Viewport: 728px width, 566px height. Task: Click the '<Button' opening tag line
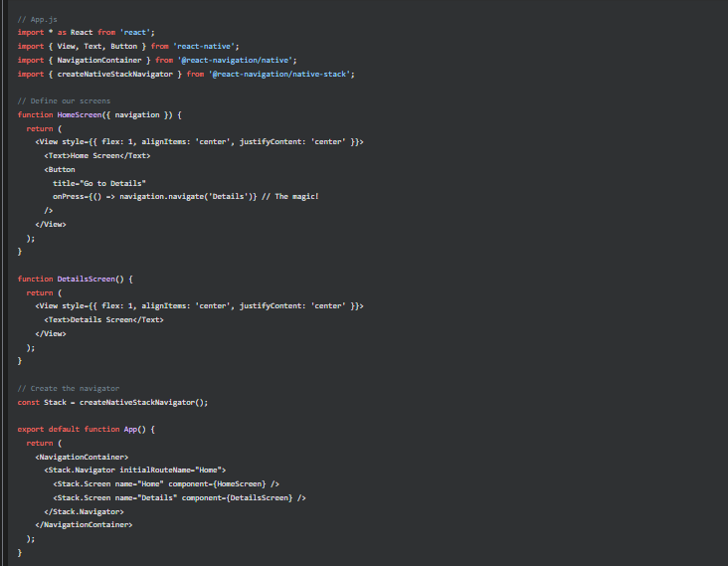60,170
